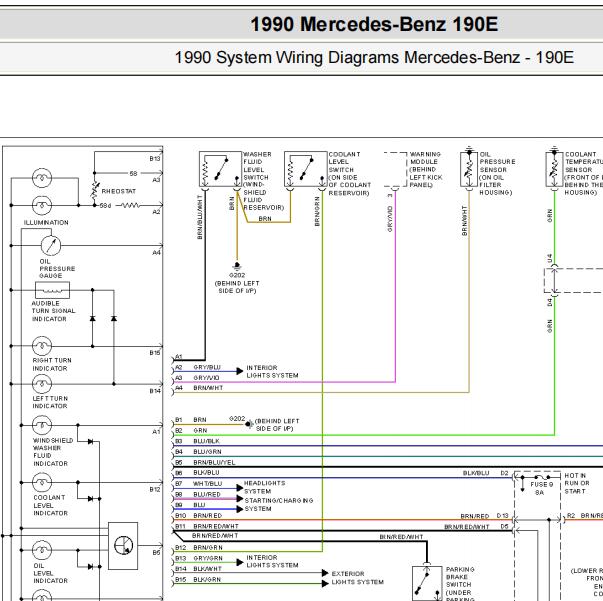Click the rheostat resistor symbol
The width and height of the screenshot is (603, 601).
coord(95,191)
